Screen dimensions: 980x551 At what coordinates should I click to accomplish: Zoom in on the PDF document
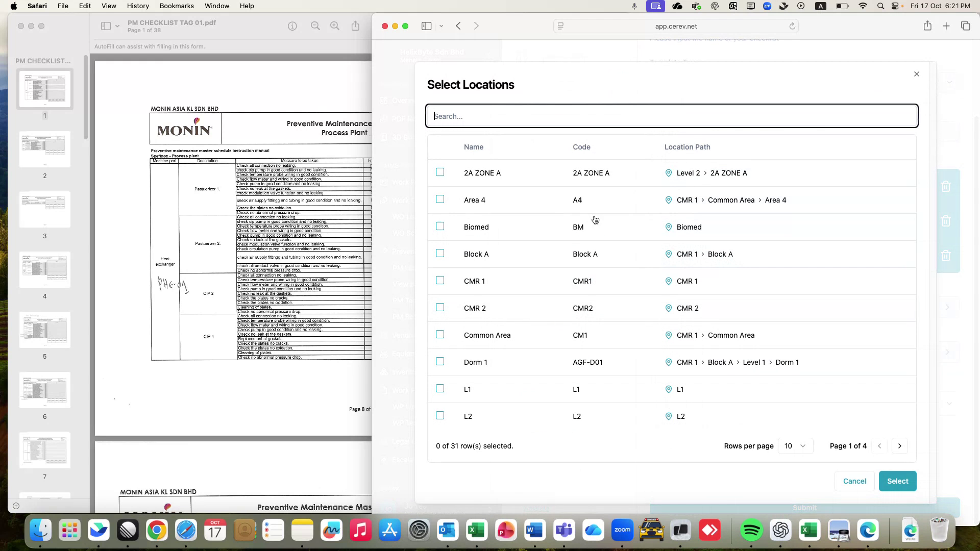point(334,26)
